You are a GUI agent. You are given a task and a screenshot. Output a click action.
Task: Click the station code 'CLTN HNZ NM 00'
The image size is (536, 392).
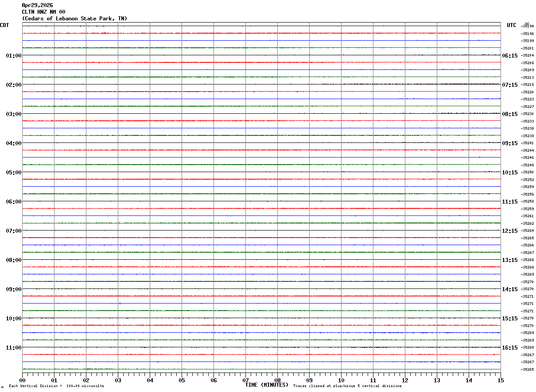(x=43, y=12)
